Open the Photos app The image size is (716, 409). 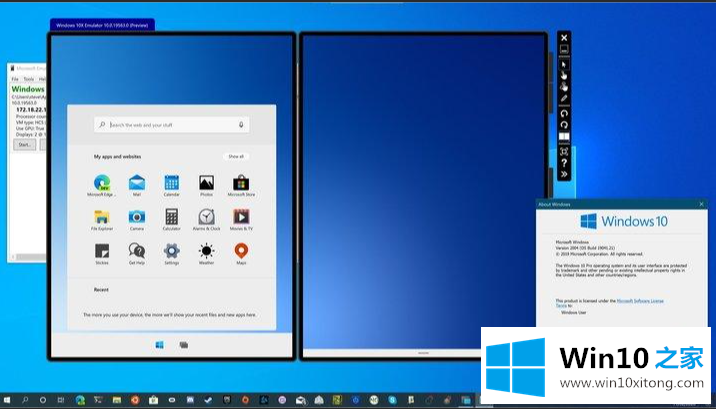pyautogui.click(x=206, y=183)
